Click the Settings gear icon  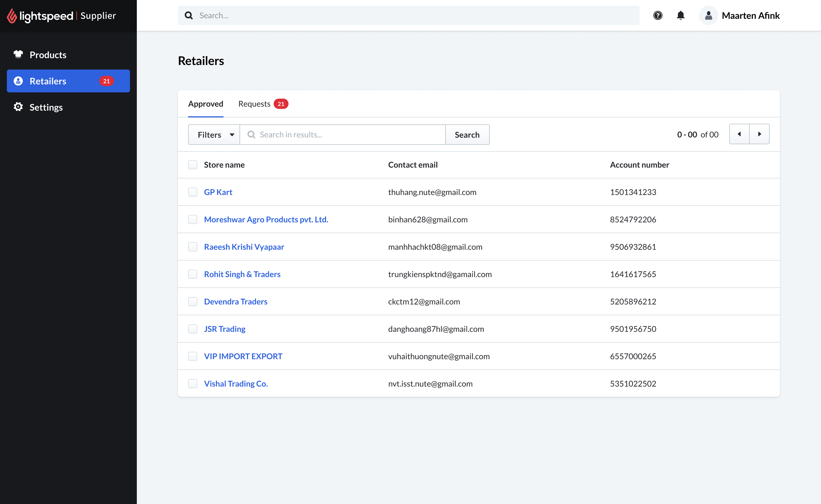click(18, 107)
